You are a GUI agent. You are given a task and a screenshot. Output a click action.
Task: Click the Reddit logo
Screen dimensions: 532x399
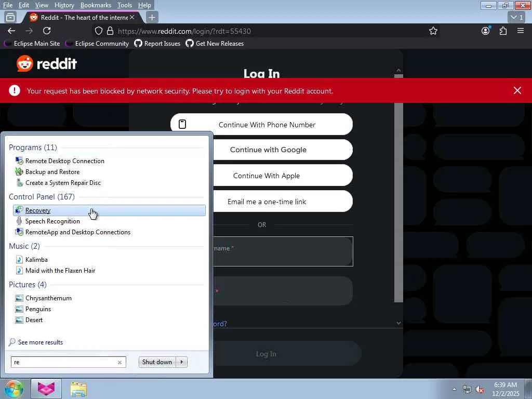point(47,63)
